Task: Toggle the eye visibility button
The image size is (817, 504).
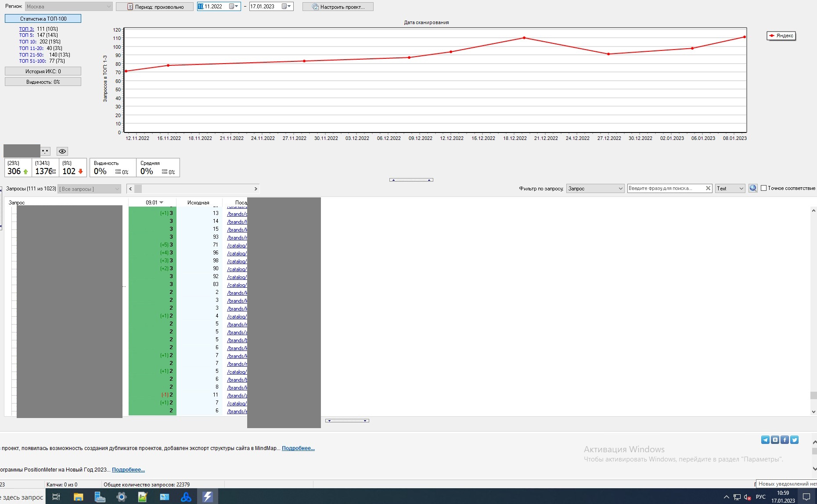Action: click(62, 151)
